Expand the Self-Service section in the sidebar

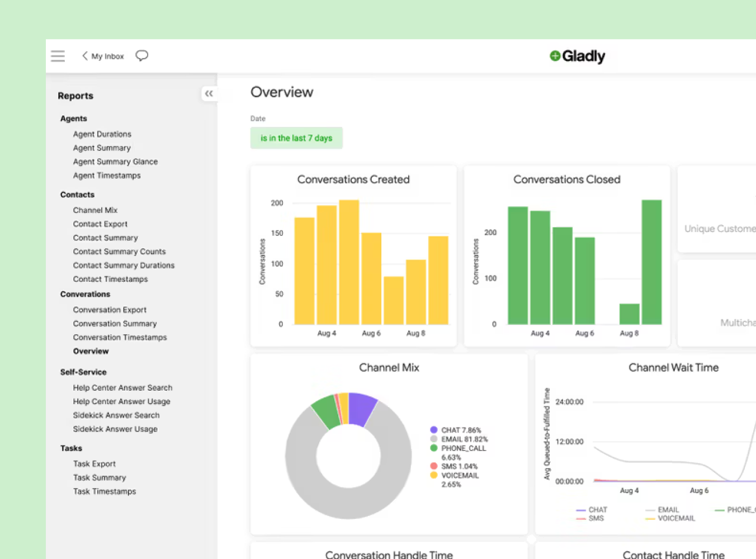click(x=83, y=372)
